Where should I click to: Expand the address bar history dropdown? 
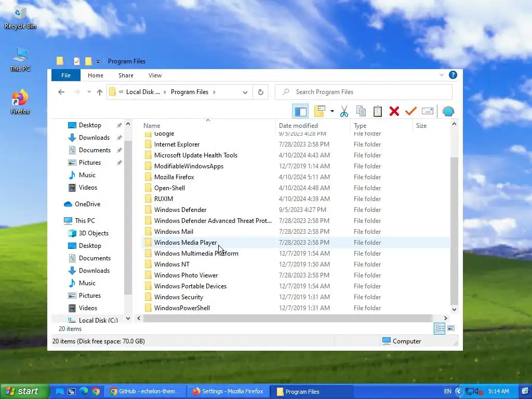[245, 92]
